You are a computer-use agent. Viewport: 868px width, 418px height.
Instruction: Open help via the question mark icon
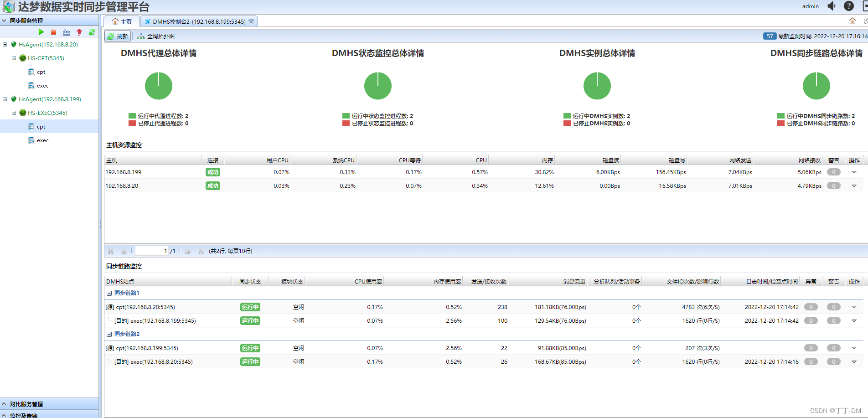(848, 6)
